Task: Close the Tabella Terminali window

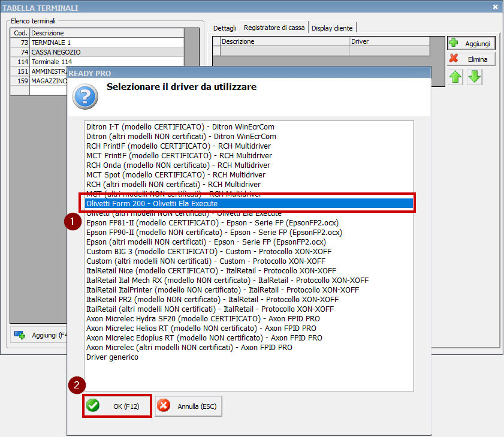Action: tap(496, 7)
